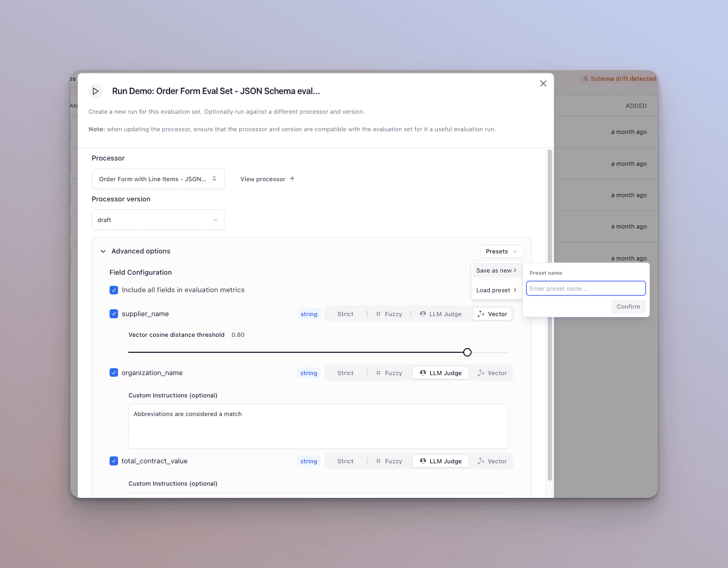Click the Vector icon in organization_name row
The width and height of the screenshot is (728, 568).
coord(481,373)
